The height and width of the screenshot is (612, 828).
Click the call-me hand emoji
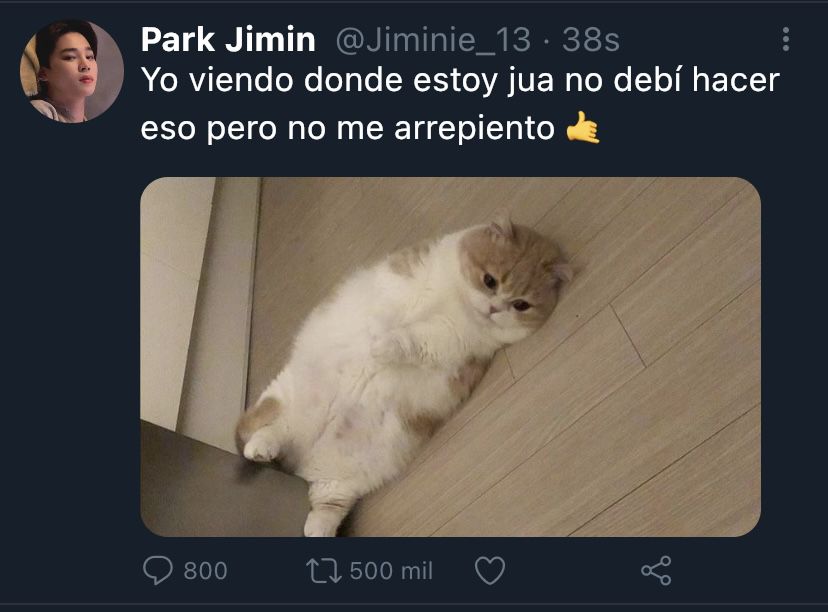pos(582,127)
